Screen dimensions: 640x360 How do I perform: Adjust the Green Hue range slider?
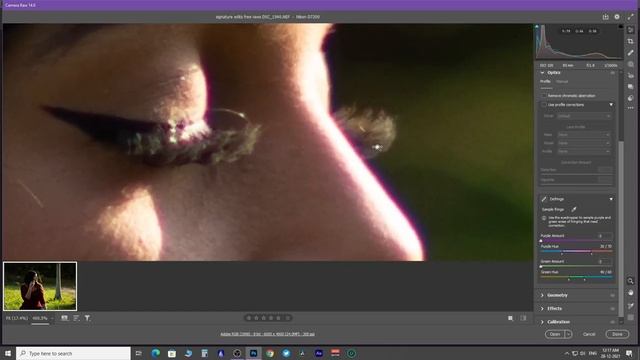[x=576, y=278]
